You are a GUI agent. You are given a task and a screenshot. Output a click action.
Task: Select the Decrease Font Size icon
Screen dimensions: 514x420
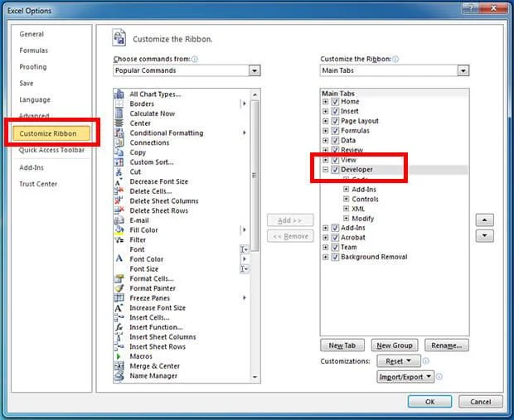tap(119, 181)
